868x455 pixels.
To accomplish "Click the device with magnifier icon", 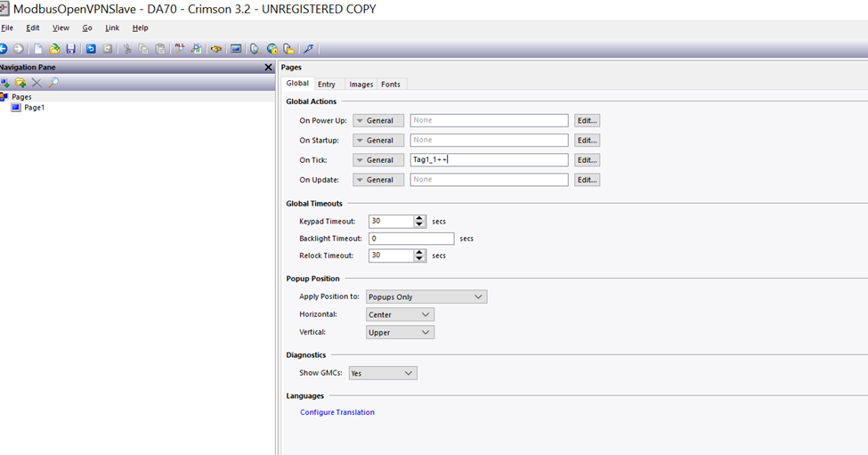I will (256, 49).
